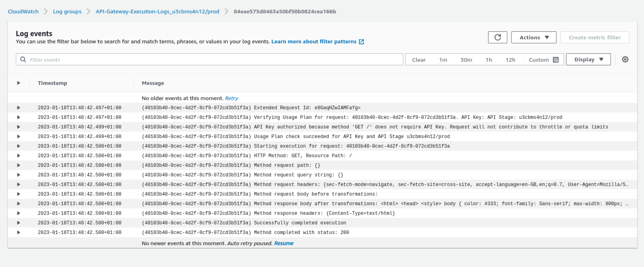
Task: Expand the Usage Plan check succeeded row
Action: click(x=19, y=137)
